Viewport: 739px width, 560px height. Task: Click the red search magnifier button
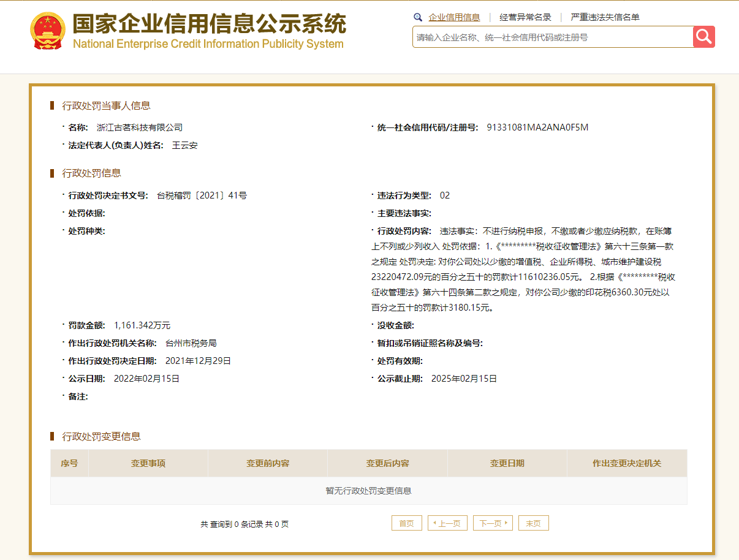(x=704, y=37)
